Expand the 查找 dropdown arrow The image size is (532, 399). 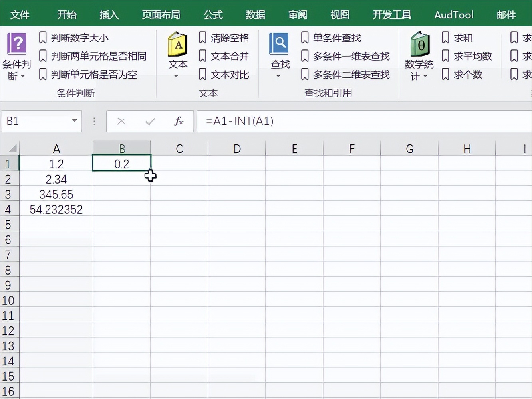[278, 76]
